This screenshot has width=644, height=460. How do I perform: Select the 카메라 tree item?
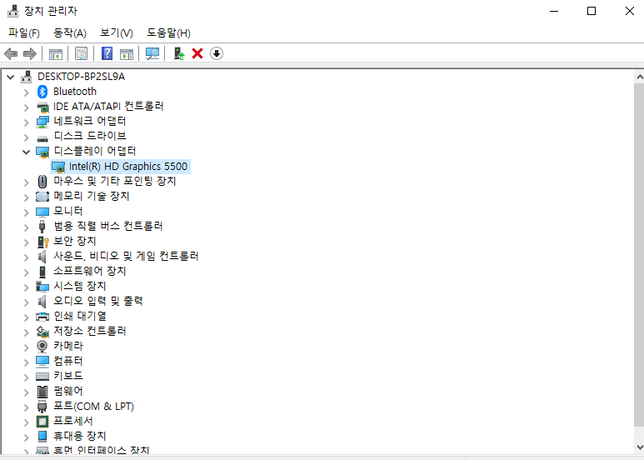pyautogui.click(x=68, y=346)
